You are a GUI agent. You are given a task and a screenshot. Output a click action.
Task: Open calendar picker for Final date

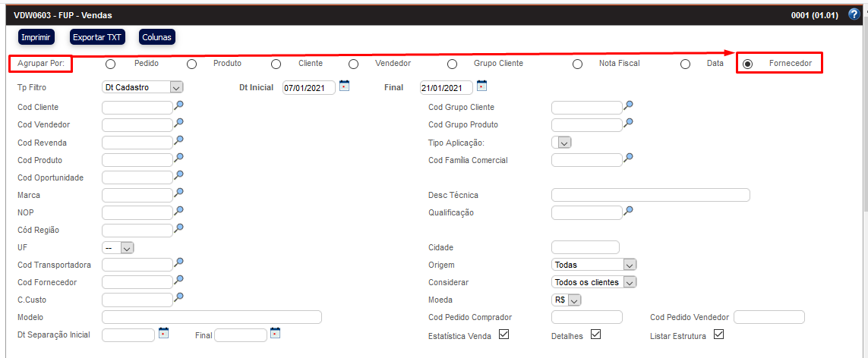click(x=481, y=86)
